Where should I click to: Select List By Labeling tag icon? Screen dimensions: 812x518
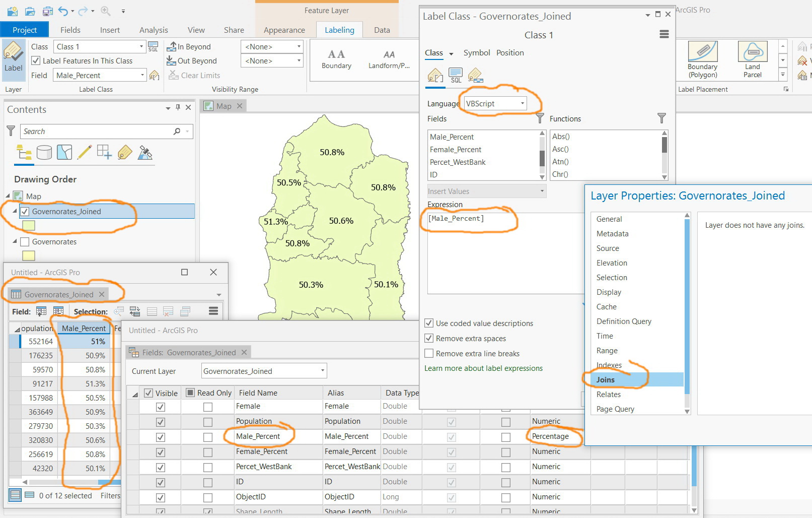coord(125,152)
